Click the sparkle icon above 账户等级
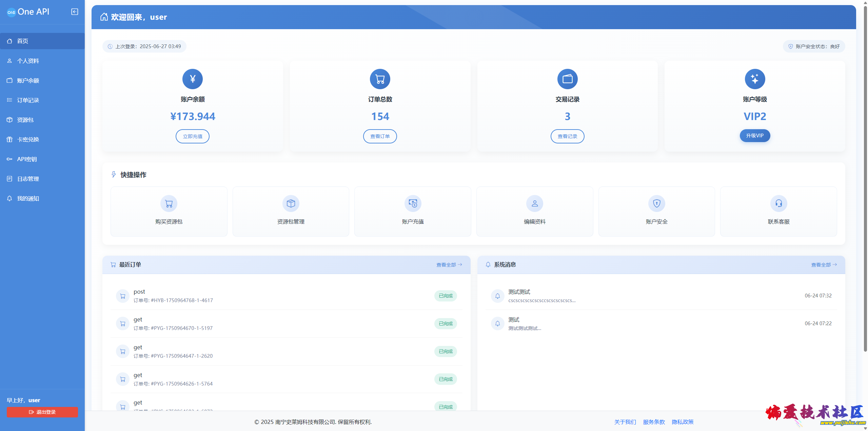Viewport: 868px width, 431px height. [x=755, y=79]
